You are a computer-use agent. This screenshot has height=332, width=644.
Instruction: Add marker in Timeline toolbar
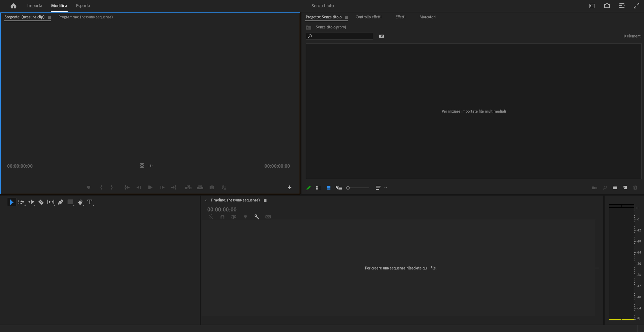[x=245, y=217]
